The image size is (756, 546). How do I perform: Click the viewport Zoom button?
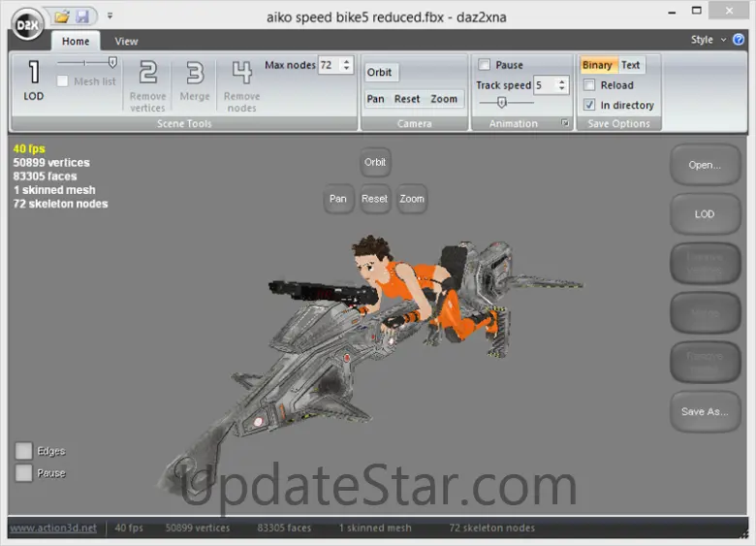click(x=412, y=199)
